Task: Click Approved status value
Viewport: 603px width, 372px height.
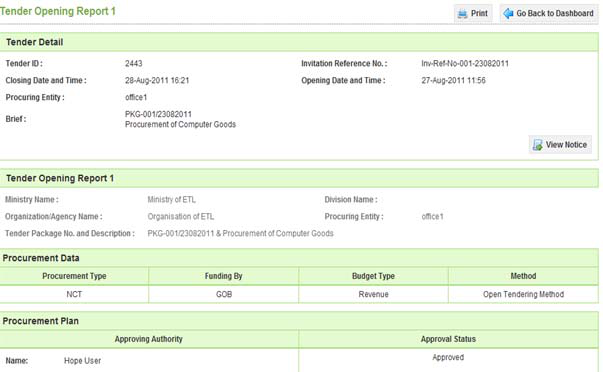Action: pos(448,357)
